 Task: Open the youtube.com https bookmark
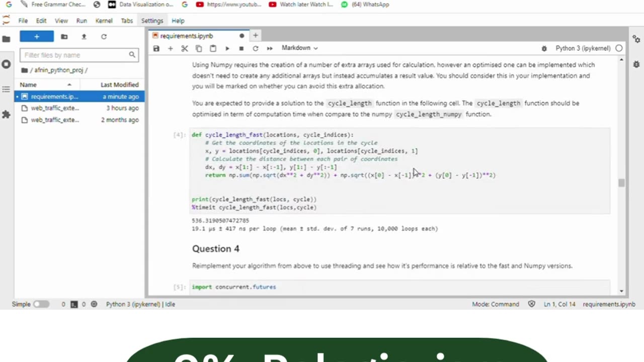pyautogui.click(x=229, y=5)
